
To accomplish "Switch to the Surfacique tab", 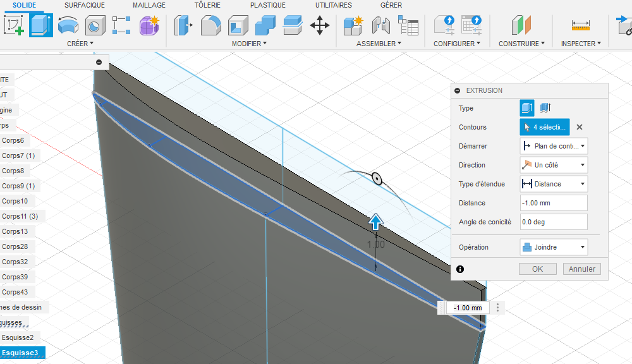I will 85,5.
